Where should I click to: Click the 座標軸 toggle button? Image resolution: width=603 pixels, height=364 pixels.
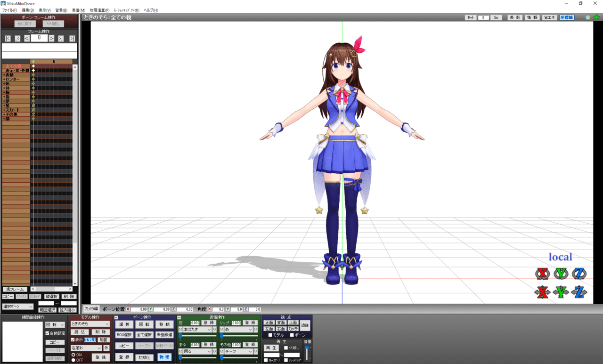point(567,17)
